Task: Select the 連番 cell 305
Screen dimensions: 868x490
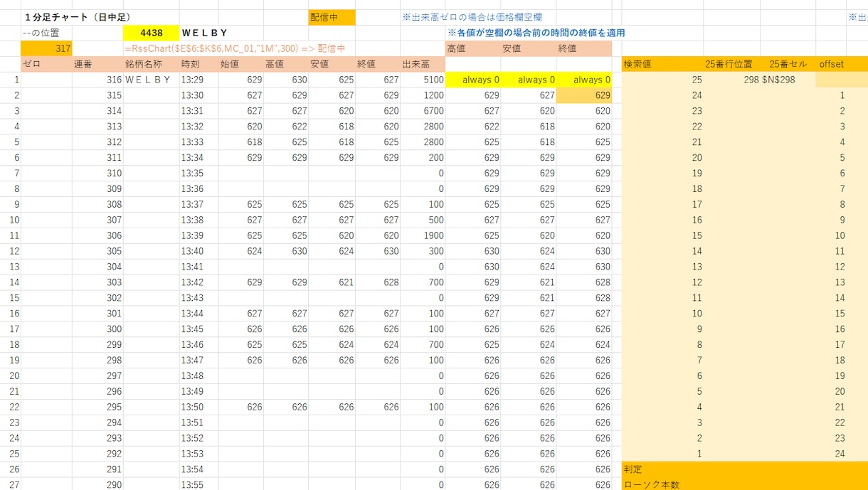Action: pos(97,251)
